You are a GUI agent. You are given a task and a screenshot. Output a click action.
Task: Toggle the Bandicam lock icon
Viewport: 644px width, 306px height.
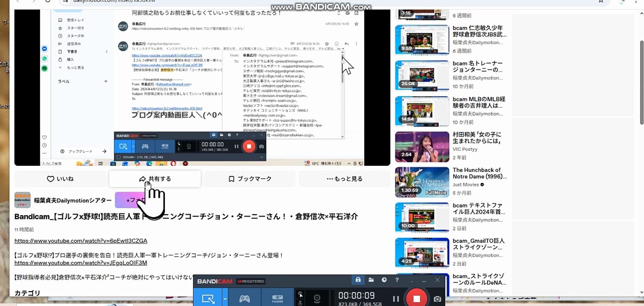pos(358,280)
